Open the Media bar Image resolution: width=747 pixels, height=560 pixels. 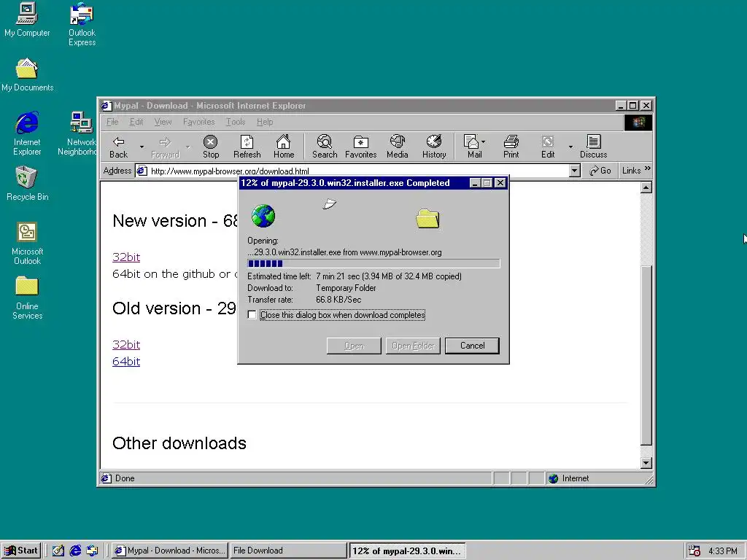point(398,147)
